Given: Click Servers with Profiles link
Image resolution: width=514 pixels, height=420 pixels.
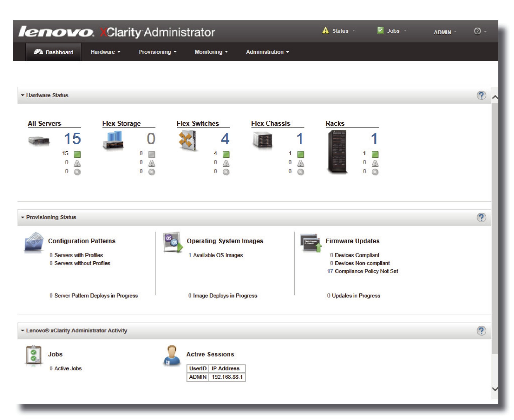Looking at the screenshot, I should pos(76,255).
